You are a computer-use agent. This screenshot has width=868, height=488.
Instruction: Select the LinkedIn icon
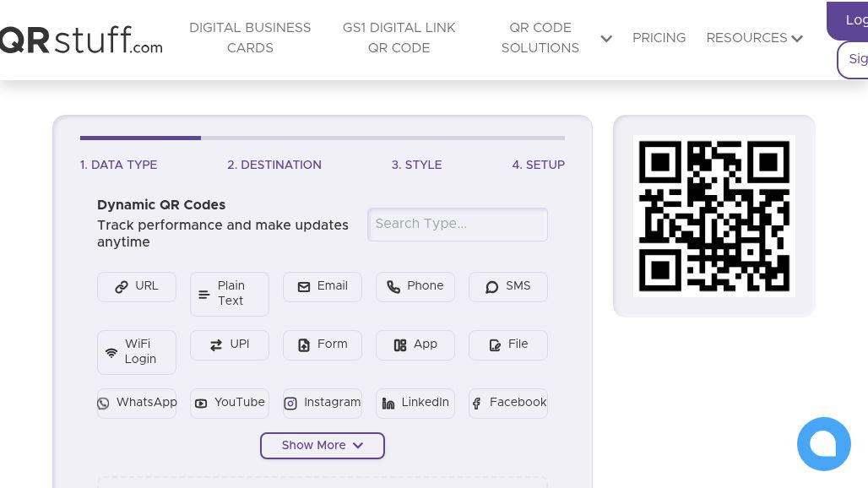(388, 404)
